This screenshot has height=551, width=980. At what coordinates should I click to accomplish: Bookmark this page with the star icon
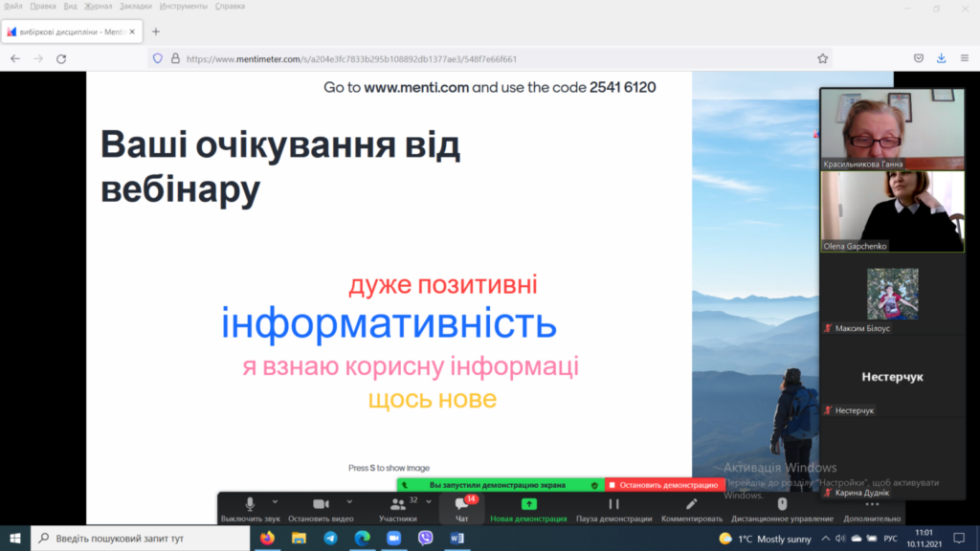click(x=822, y=58)
